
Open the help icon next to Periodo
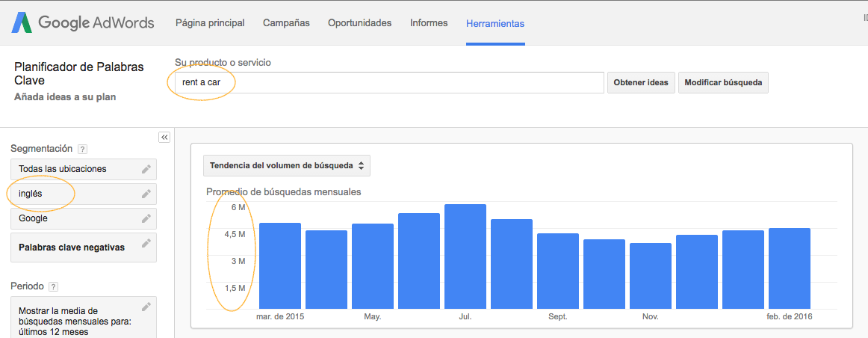click(x=53, y=287)
